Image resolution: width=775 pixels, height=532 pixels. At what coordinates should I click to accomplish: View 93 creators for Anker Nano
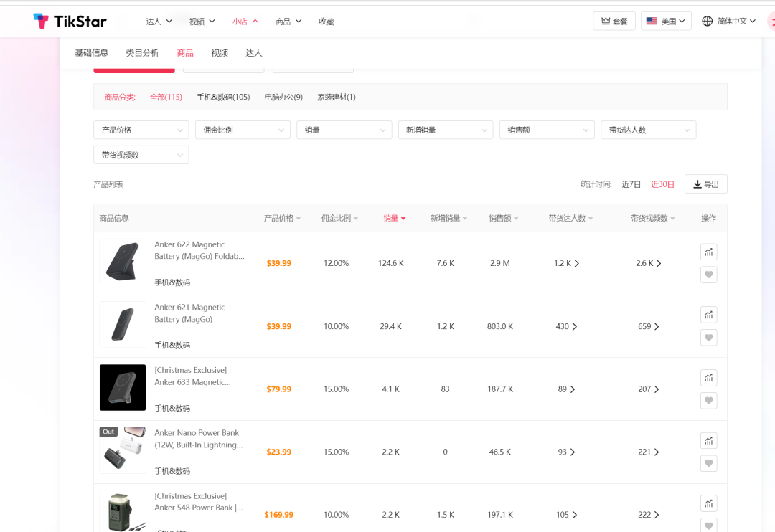coord(566,452)
